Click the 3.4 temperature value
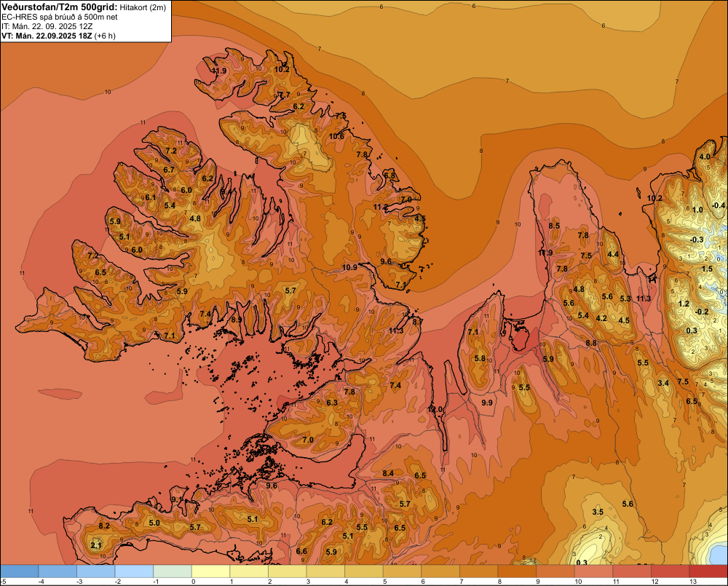728x586 pixels. click(x=663, y=383)
